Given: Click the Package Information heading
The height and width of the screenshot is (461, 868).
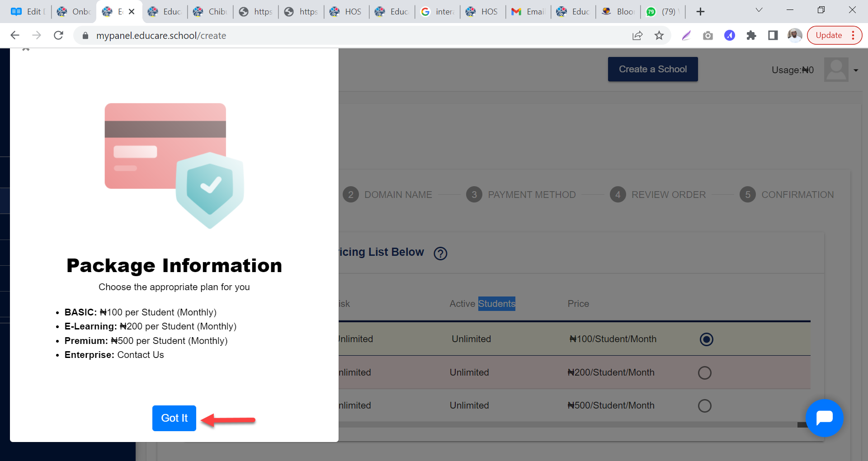Looking at the screenshot, I should 174,266.
